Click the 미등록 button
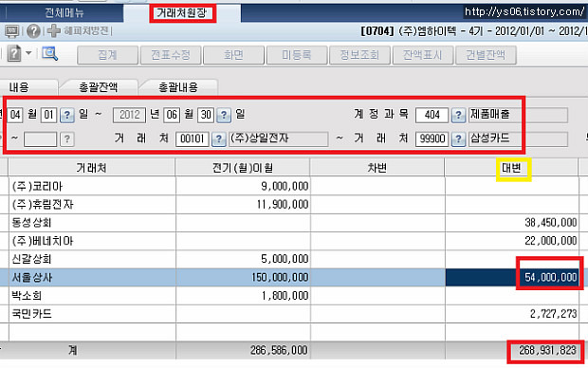The image size is (588, 368). point(297,55)
